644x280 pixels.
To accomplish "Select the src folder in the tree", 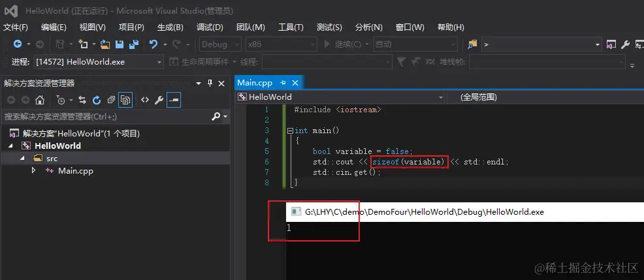I will (52, 159).
